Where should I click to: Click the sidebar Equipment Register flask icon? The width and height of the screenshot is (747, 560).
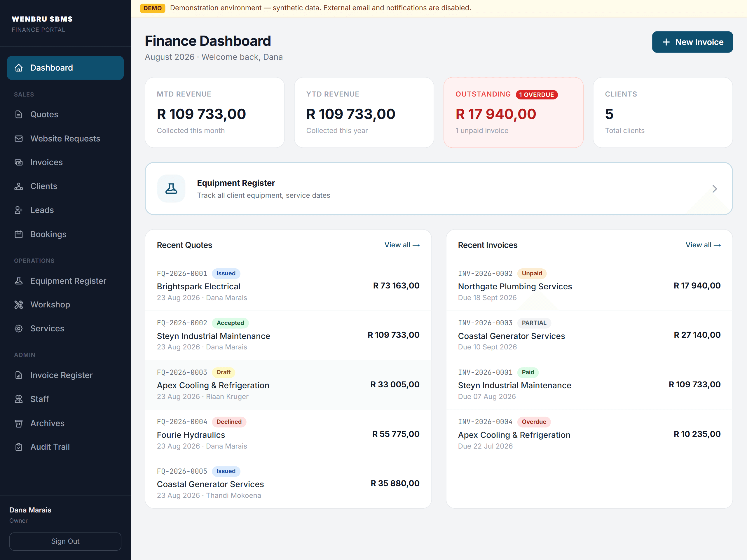(19, 281)
